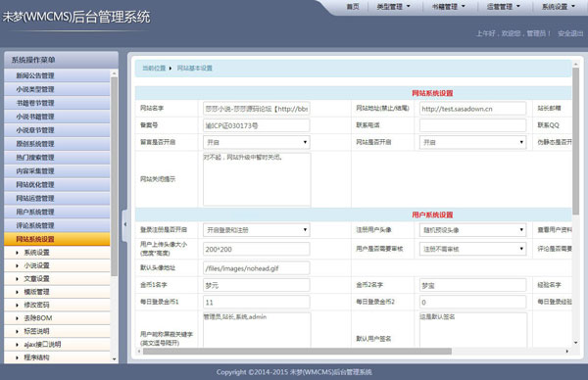The height and width of the screenshot is (380, 588).
Task: Click the horizontal scrollbar's left arrow
Action: point(139,352)
